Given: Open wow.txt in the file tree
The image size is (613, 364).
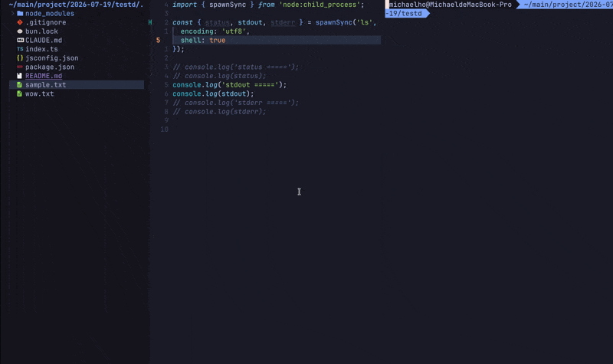Looking at the screenshot, I should [40, 93].
